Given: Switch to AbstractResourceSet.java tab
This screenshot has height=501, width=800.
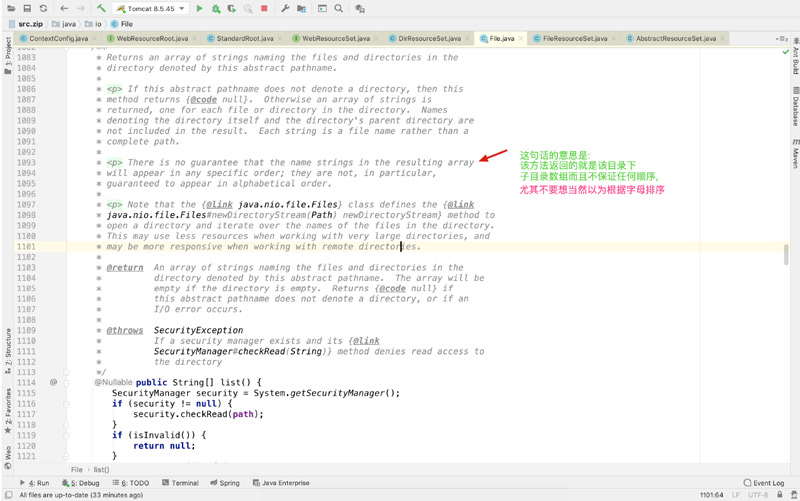Looking at the screenshot, I should (676, 38).
